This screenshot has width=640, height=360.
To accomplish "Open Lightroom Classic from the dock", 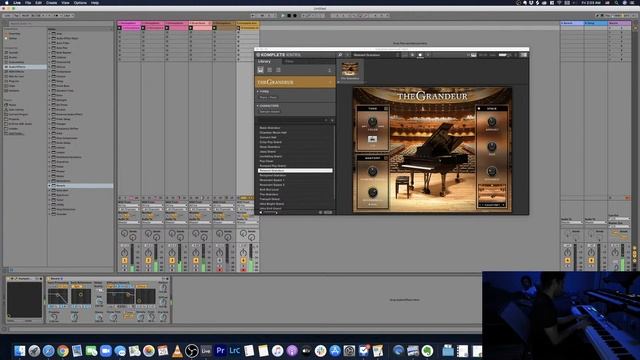I will click(x=235, y=350).
